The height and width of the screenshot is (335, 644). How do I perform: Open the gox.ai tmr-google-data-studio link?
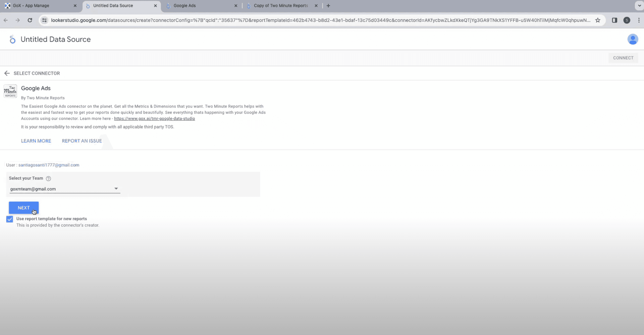154,118
